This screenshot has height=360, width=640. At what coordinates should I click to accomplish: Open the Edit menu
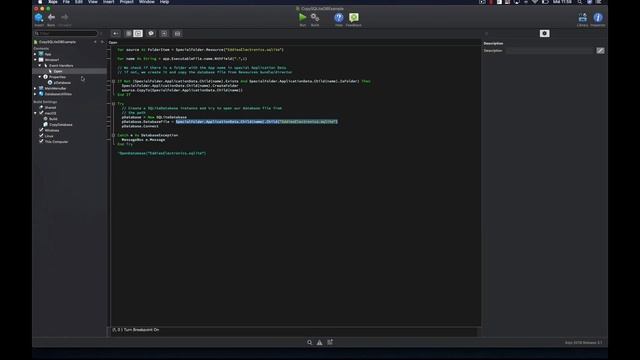[79, 2]
